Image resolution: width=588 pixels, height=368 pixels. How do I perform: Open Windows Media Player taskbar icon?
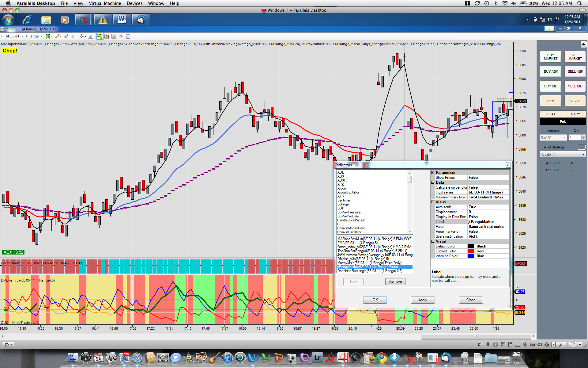tap(64, 20)
